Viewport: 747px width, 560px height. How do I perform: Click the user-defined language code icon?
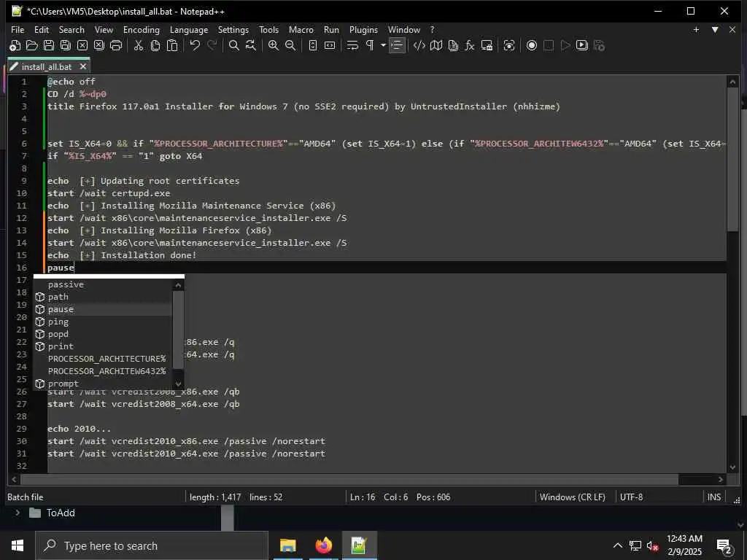pos(419,46)
